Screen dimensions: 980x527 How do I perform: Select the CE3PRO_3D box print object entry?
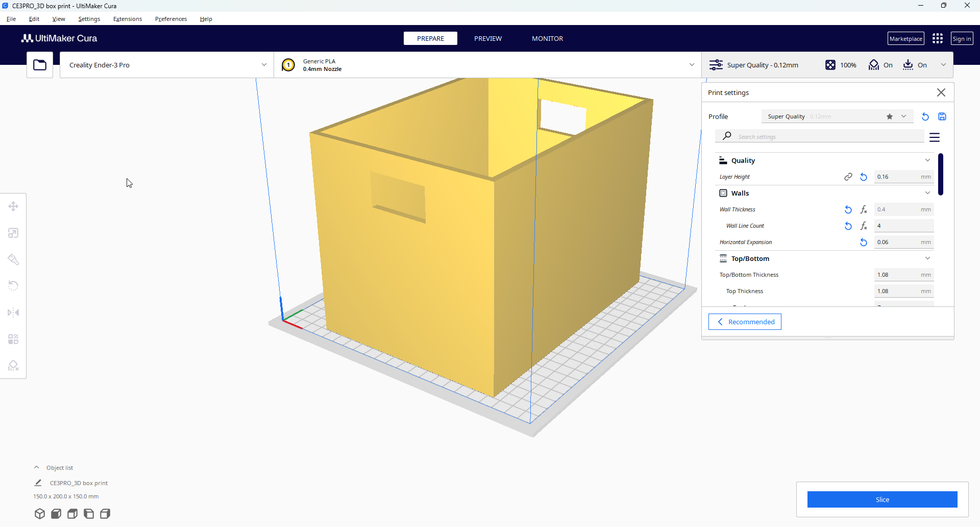79,483
